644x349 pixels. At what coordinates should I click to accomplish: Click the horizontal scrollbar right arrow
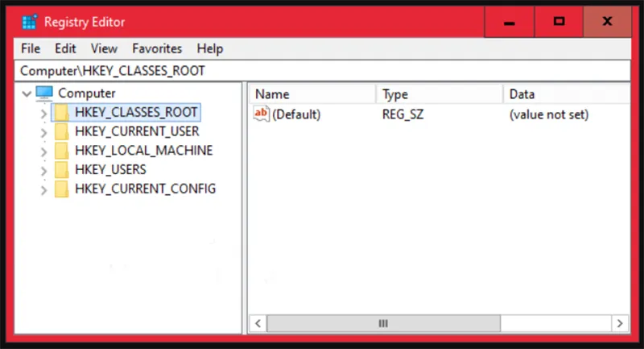[620, 323]
